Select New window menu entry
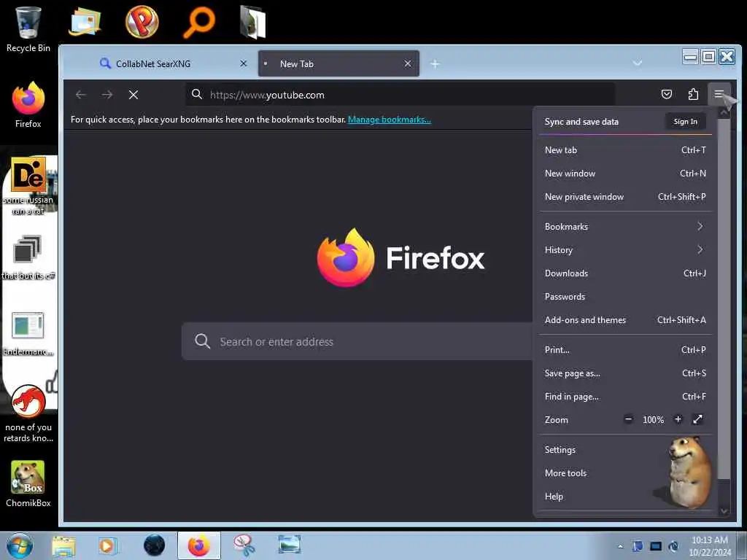This screenshot has height=560, width=747. point(625,174)
